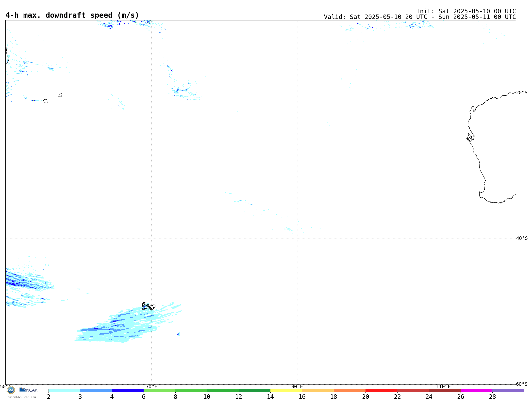Click the magenta 26-28 m/s swatch

(x=476, y=390)
